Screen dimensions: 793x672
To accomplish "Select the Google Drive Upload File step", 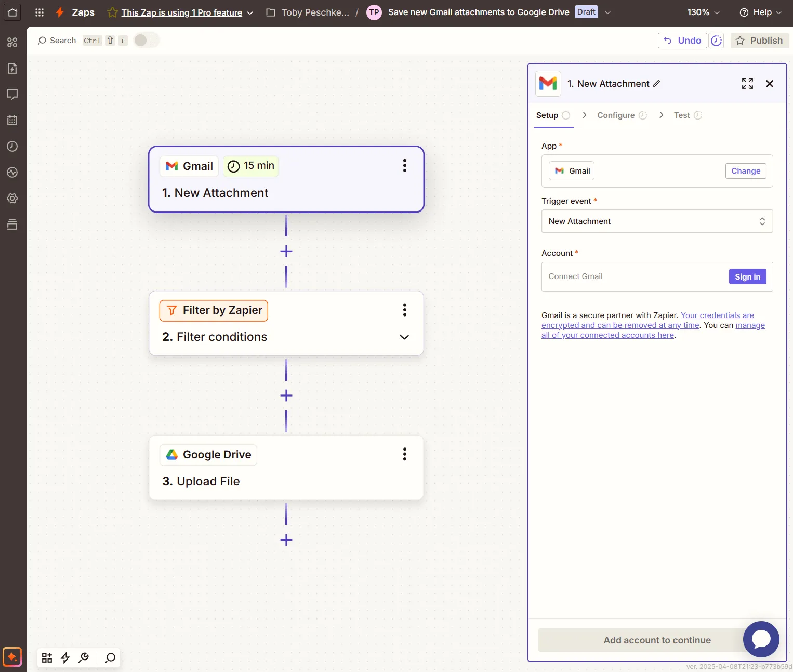I will pyautogui.click(x=286, y=468).
